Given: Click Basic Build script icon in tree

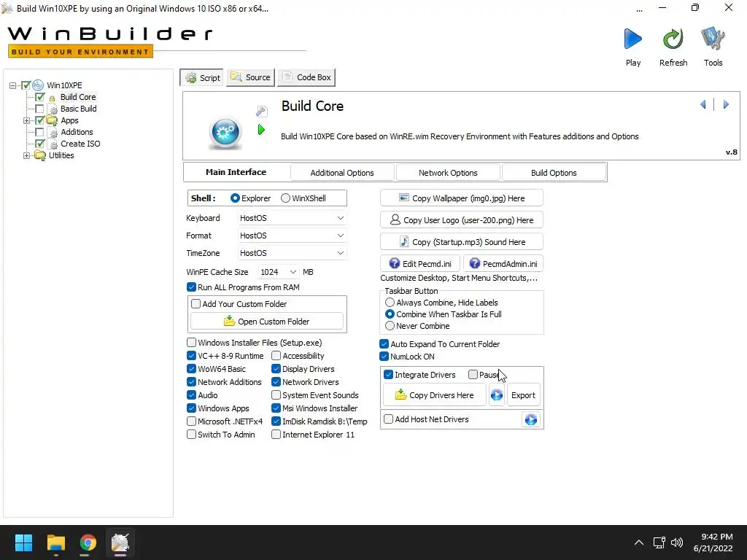Looking at the screenshot, I should 53,109.
